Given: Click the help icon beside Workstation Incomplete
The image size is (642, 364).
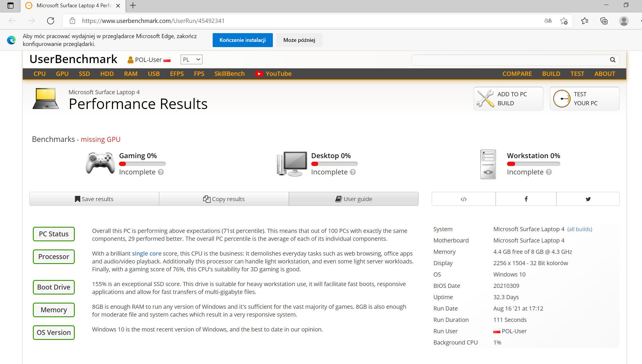Looking at the screenshot, I should point(549,172).
